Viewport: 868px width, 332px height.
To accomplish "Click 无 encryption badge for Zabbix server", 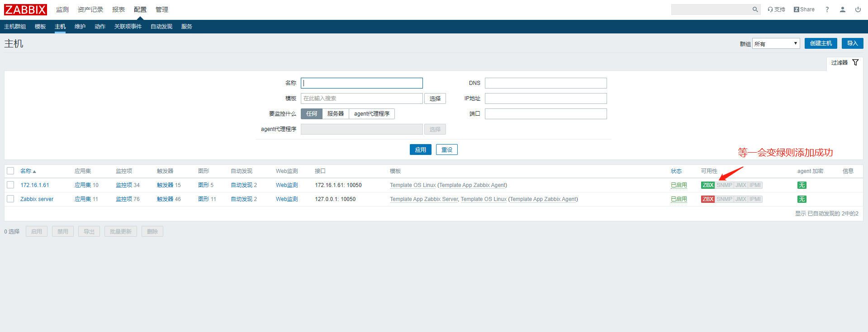I will (x=802, y=199).
